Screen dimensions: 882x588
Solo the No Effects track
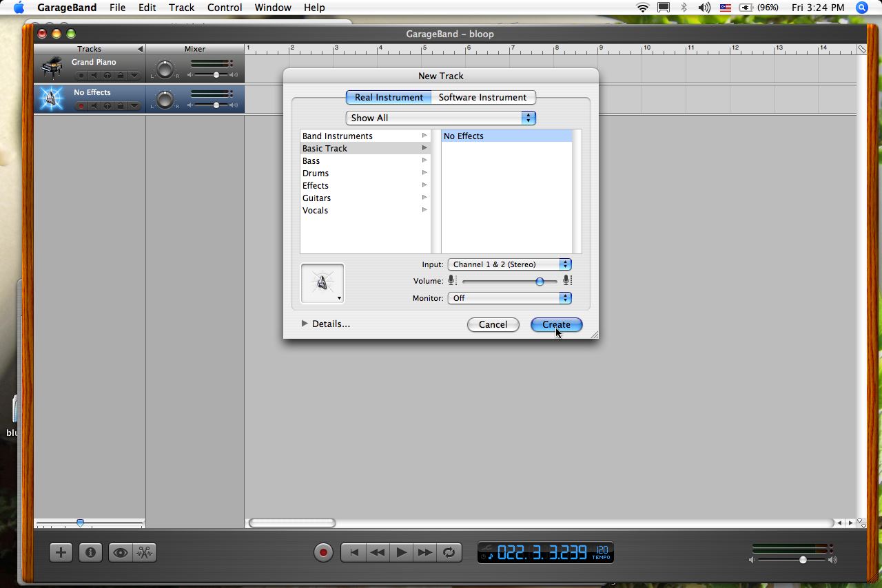pyautogui.click(x=107, y=106)
